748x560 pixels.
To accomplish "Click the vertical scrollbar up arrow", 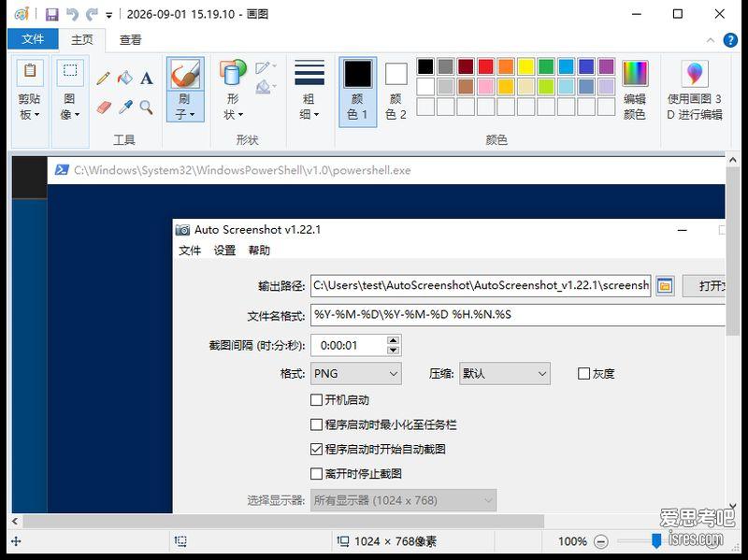I will tap(733, 160).
